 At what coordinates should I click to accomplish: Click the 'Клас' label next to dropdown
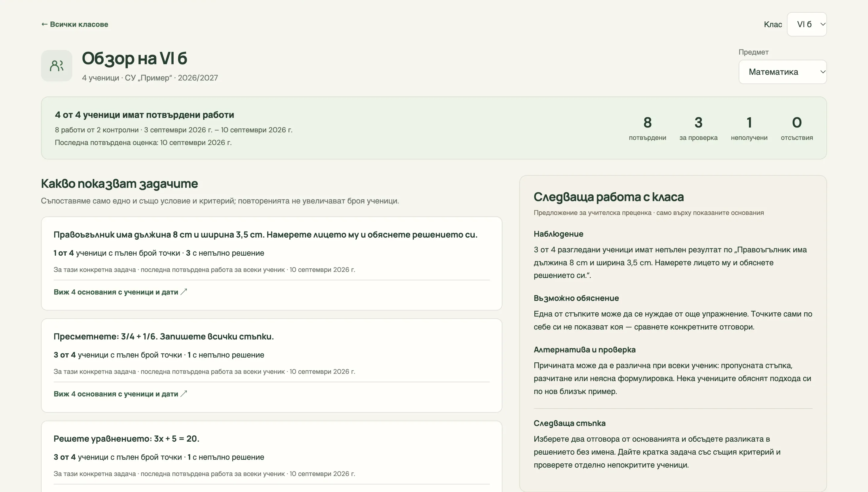click(x=773, y=24)
